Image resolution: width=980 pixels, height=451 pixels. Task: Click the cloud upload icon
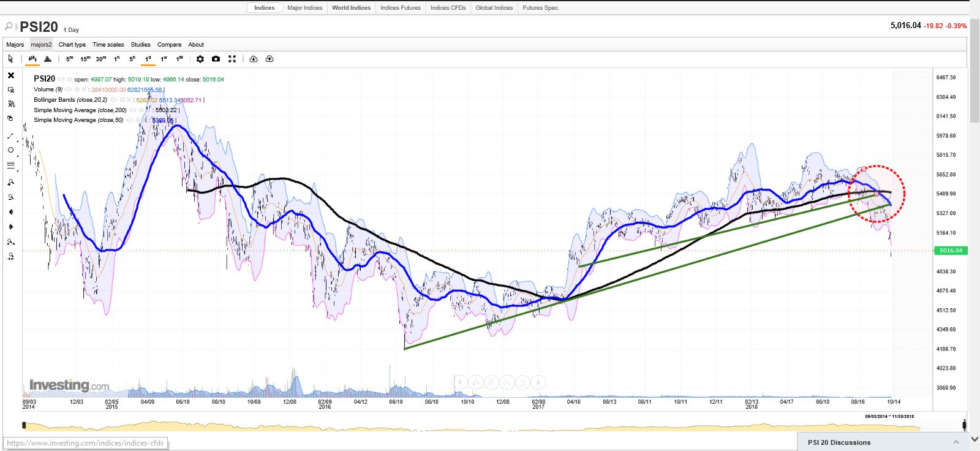269,59
